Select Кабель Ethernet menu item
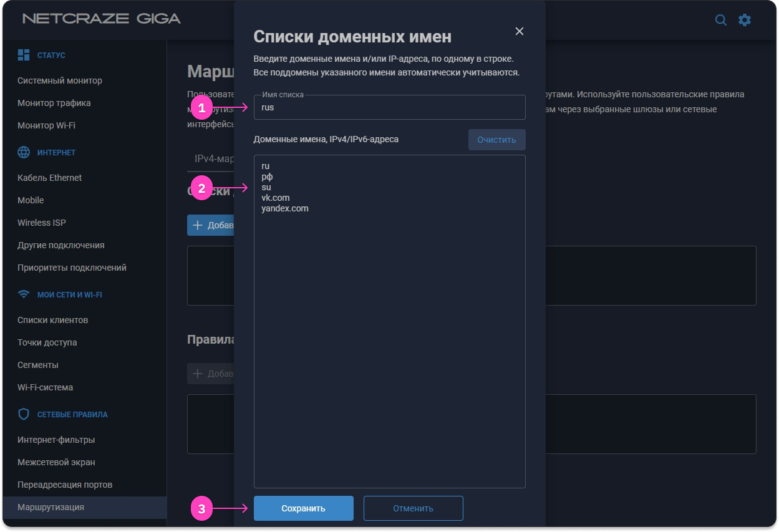 pyautogui.click(x=50, y=178)
